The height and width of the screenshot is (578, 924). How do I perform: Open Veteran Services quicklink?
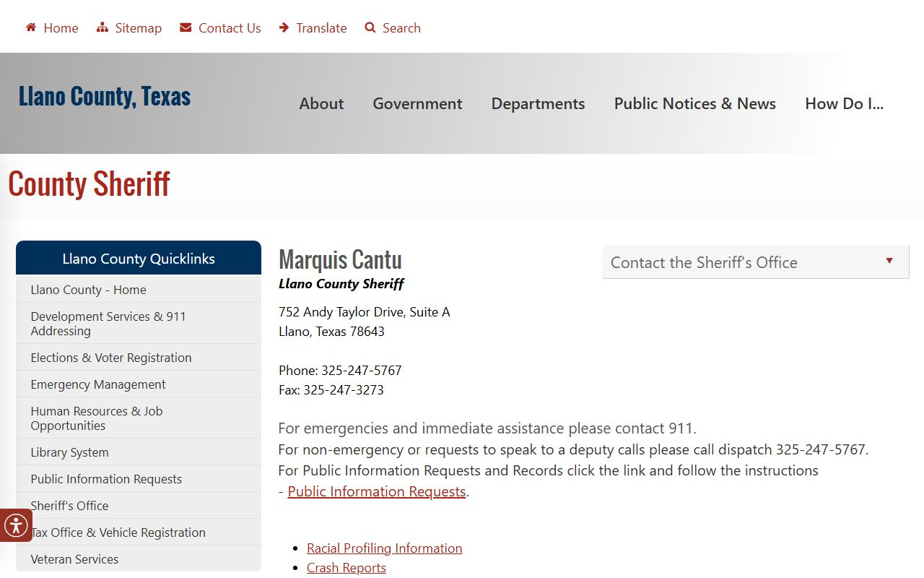(139, 559)
